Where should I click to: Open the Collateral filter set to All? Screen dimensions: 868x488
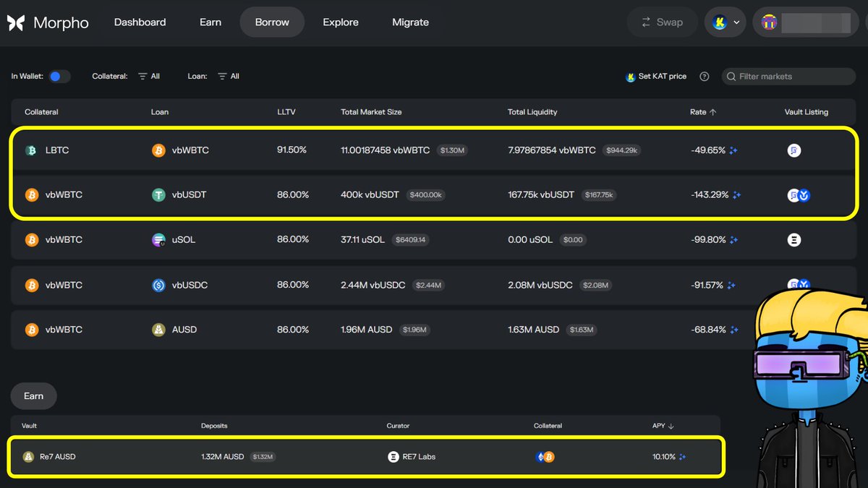tap(149, 76)
